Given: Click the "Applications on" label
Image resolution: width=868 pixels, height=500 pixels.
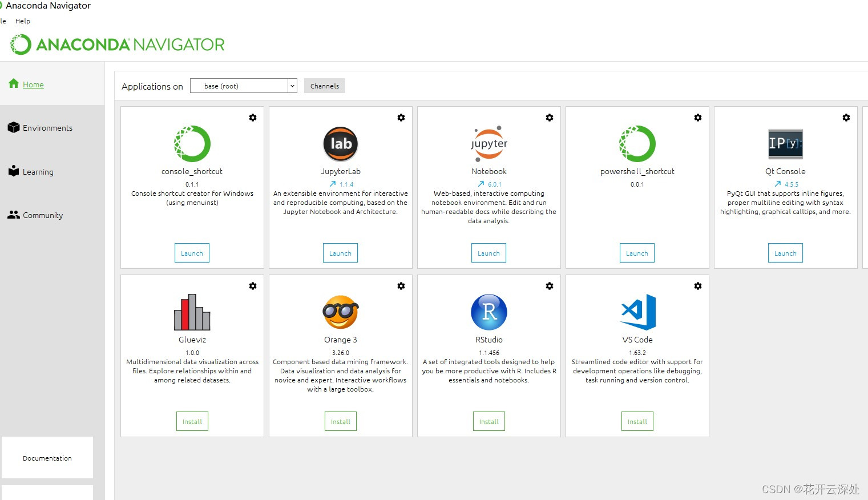Looking at the screenshot, I should click(152, 86).
